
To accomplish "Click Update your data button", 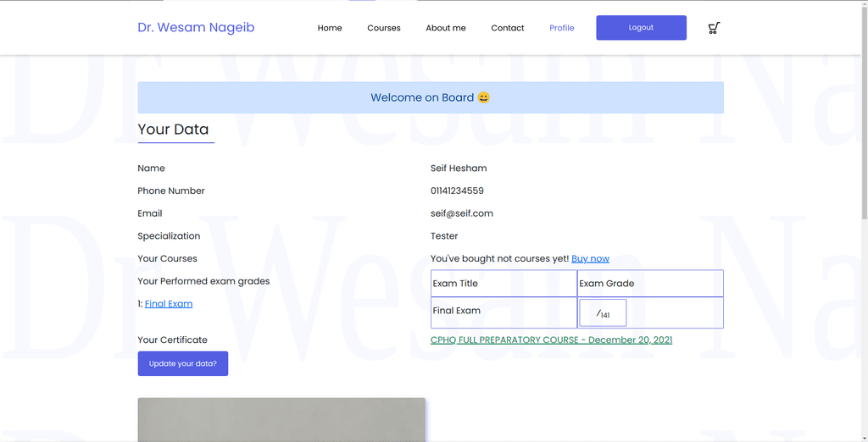I will click(x=183, y=363).
